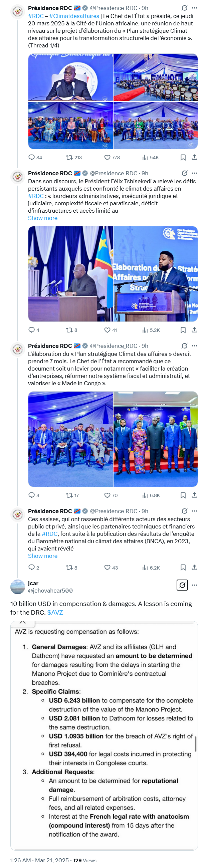This screenshot has width=209, height=868.
Task: Share the first tweet via share icon
Action: point(195,157)
